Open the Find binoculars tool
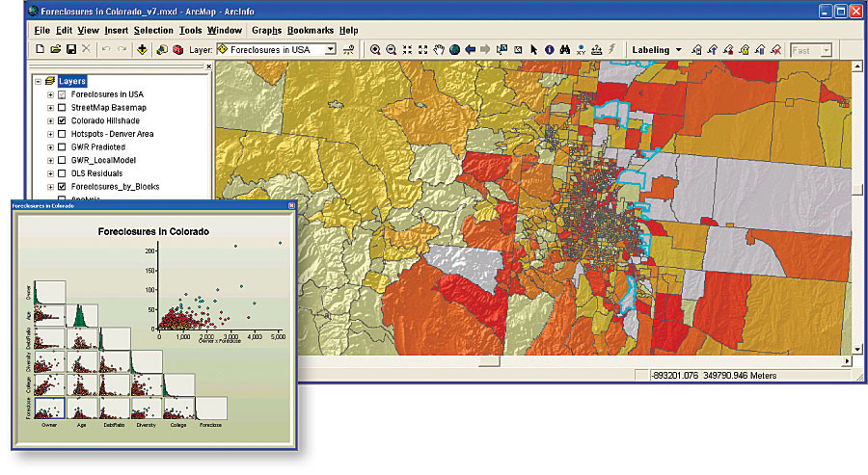 click(564, 50)
